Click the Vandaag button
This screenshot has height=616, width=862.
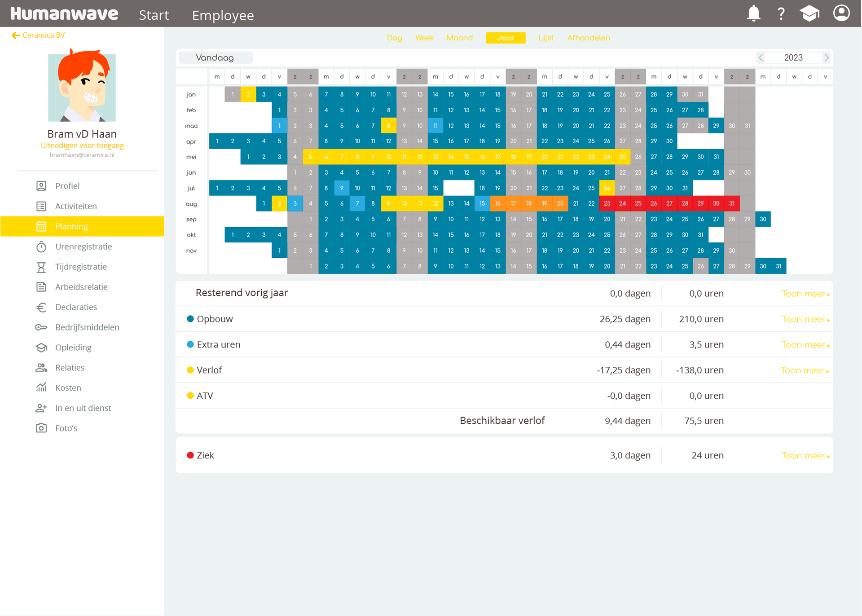(215, 57)
